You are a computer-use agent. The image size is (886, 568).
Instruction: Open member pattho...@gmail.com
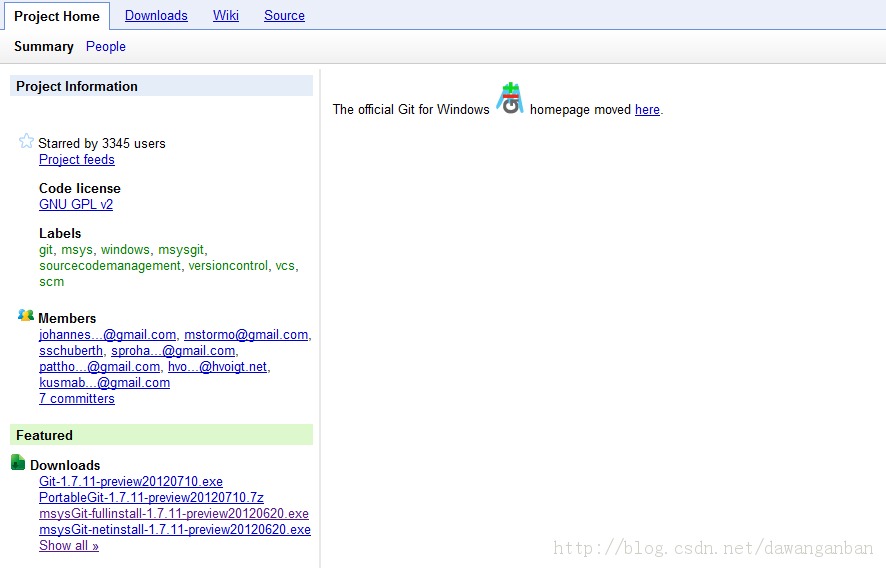coord(99,366)
